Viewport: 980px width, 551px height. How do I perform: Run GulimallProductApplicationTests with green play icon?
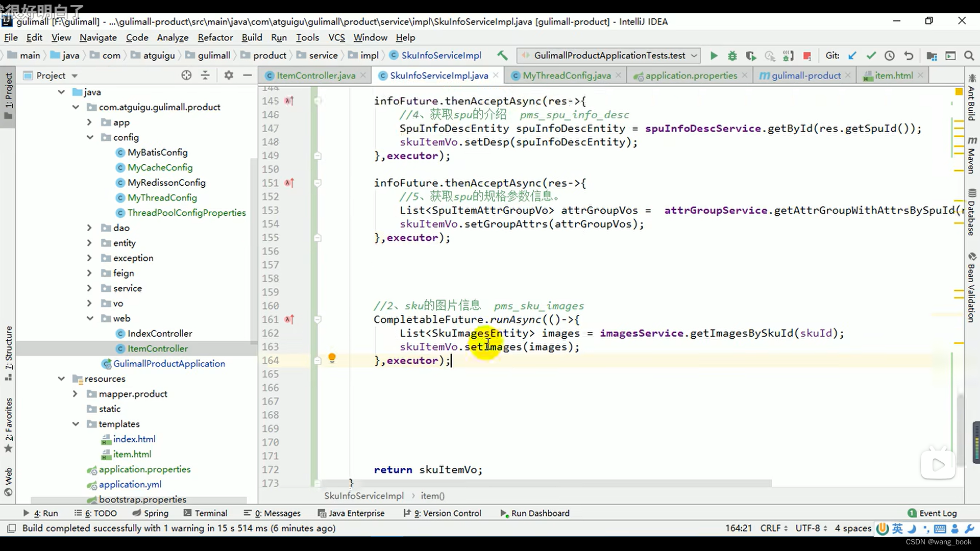[714, 55]
